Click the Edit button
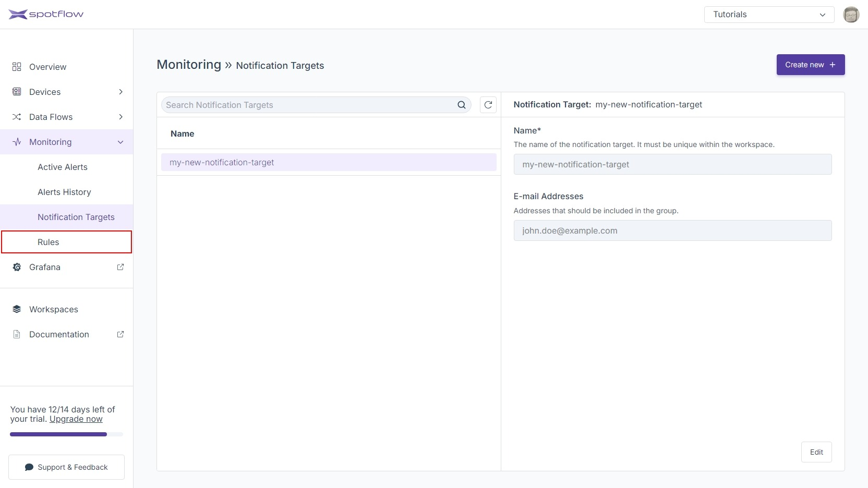Image resolution: width=868 pixels, height=488 pixels. pos(816,452)
